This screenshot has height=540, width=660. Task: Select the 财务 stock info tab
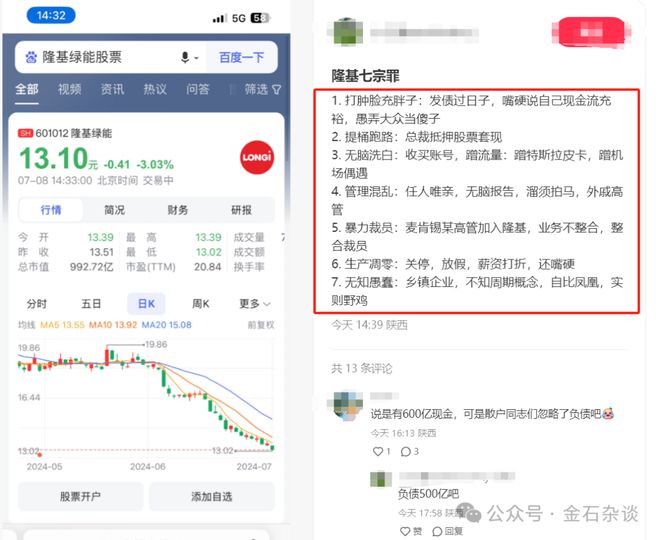pos(178,210)
